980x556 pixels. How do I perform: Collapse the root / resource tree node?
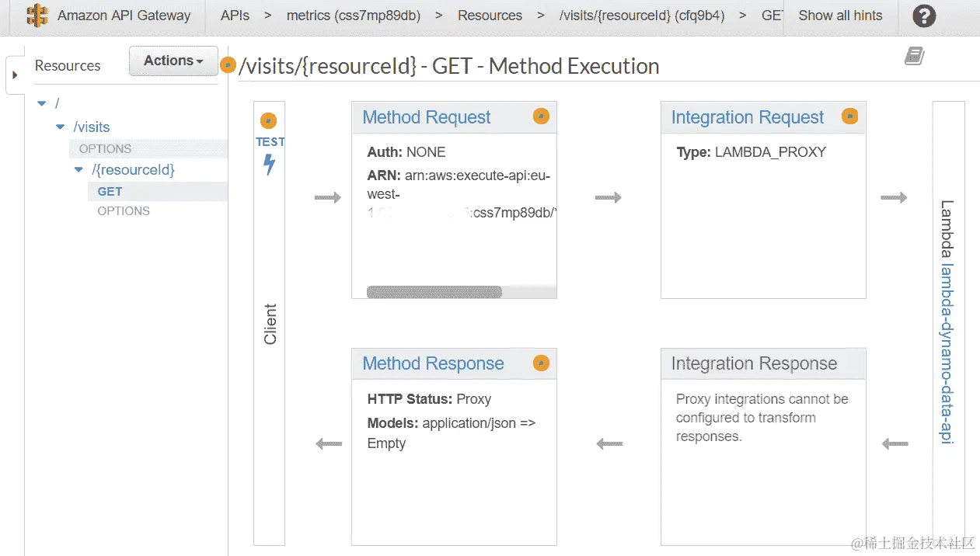click(42, 104)
